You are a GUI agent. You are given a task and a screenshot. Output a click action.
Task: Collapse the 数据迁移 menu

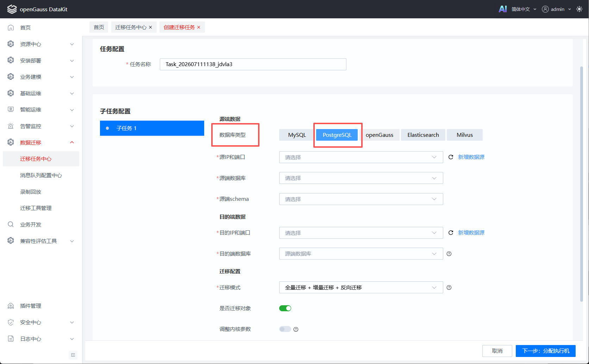72,142
